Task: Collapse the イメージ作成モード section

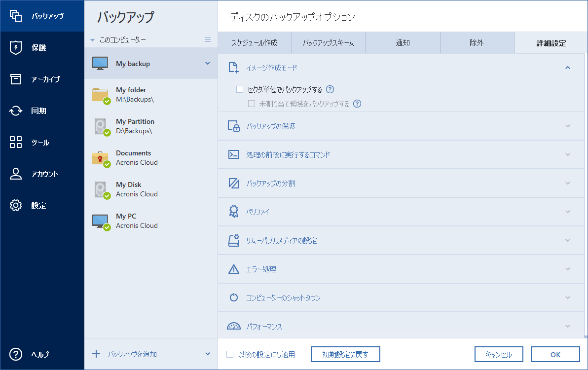Action: coord(568,68)
